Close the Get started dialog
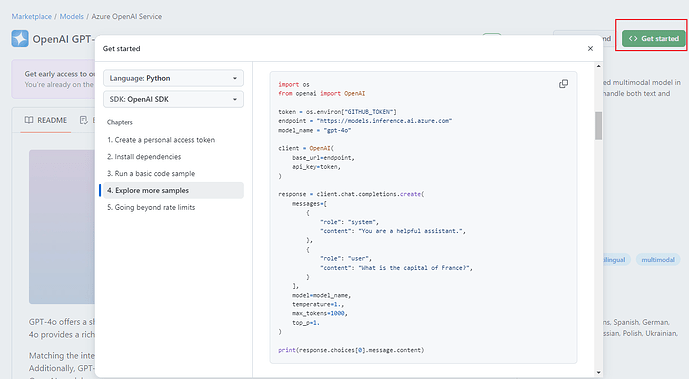 click(x=590, y=48)
